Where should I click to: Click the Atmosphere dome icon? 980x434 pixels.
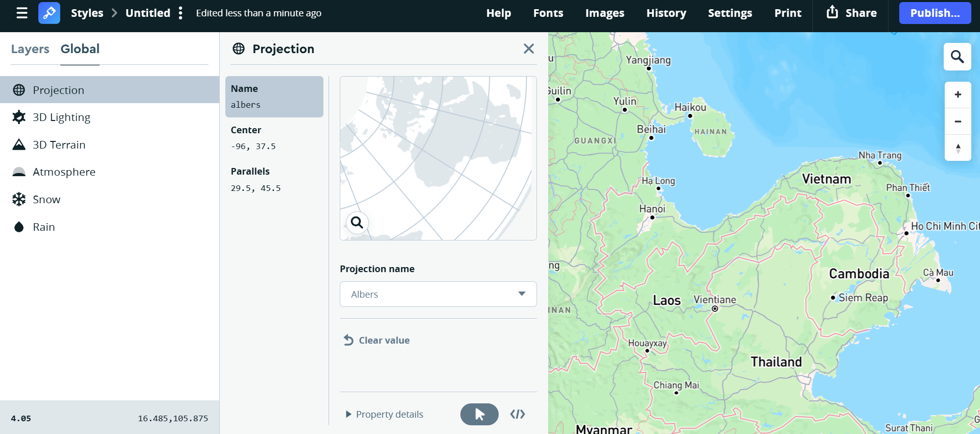[19, 172]
